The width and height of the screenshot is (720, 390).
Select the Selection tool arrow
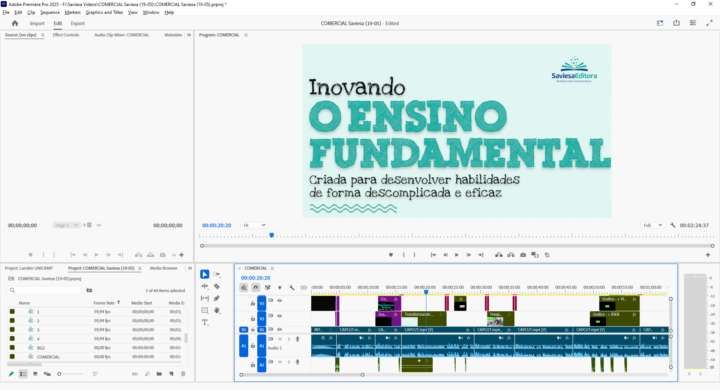click(205, 274)
